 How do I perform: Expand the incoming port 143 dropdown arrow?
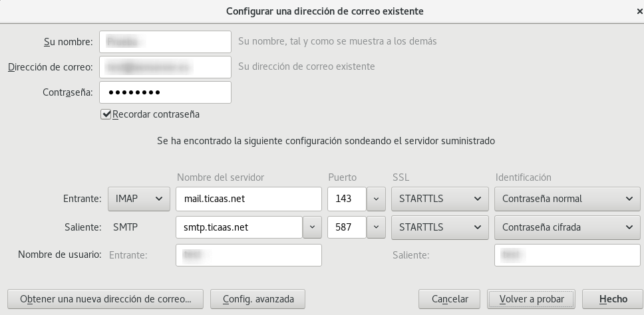tap(376, 199)
